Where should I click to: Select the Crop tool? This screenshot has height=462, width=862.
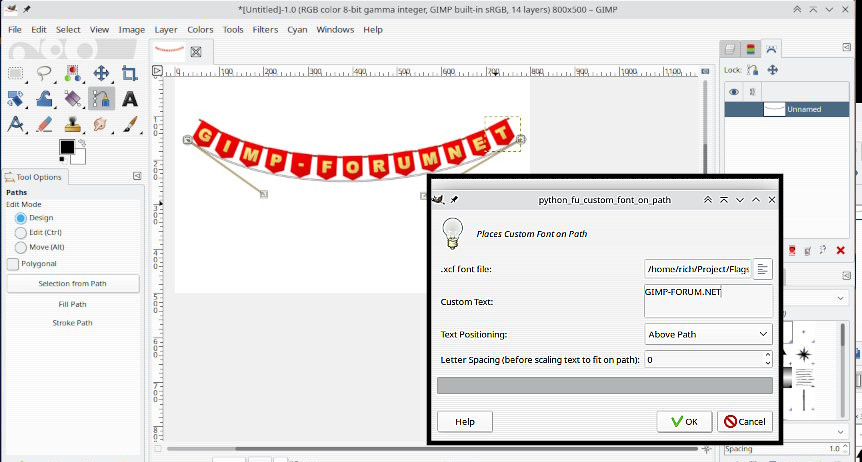130,73
